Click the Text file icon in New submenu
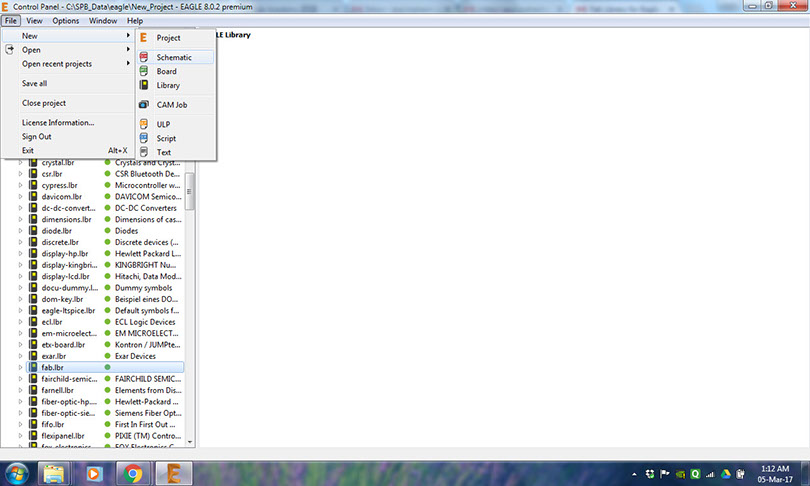The width and height of the screenshot is (810, 486). (x=144, y=152)
